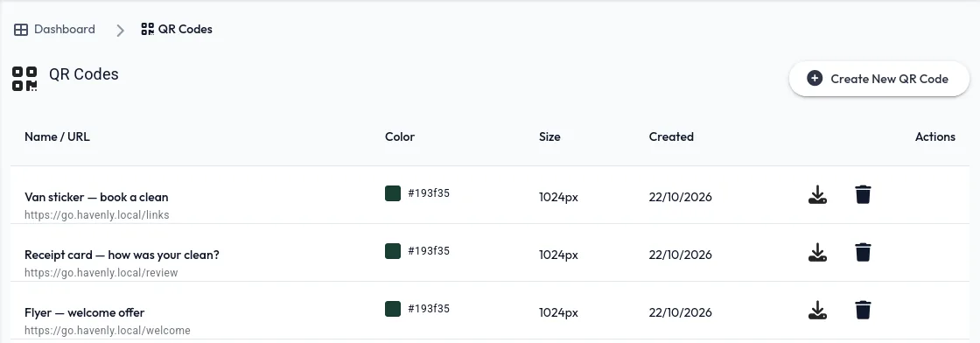This screenshot has width=980, height=343.
Task: Open URL https://go.havenly.local/links
Action: [x=97, y=215]
